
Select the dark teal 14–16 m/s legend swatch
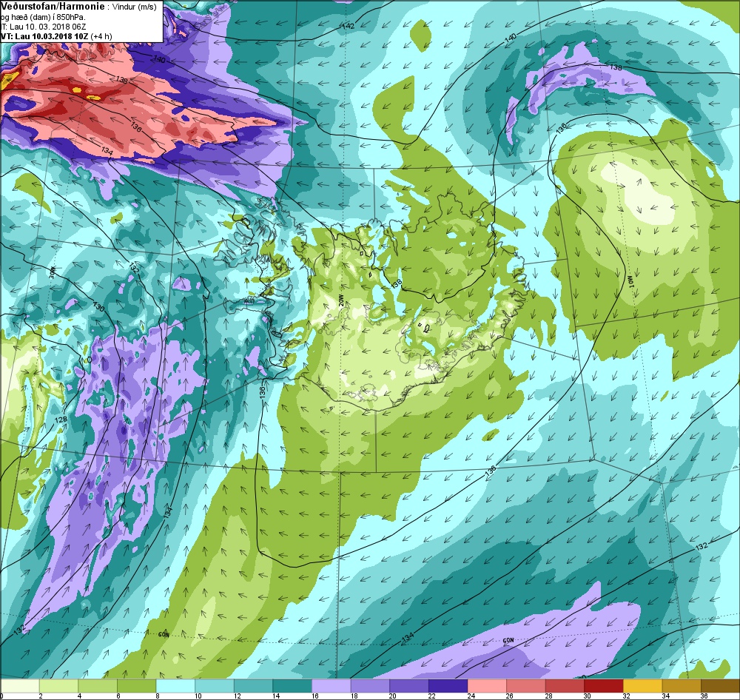292,686
